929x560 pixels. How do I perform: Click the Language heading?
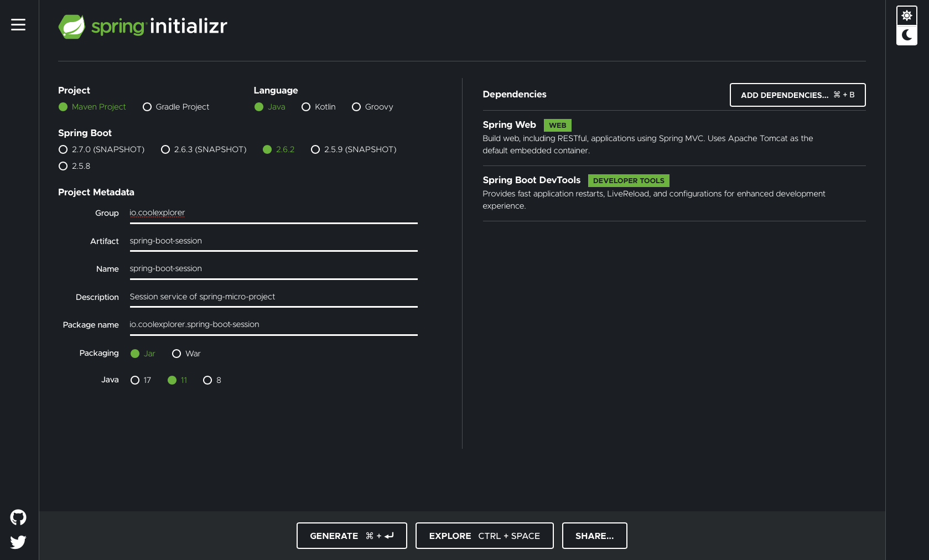pos(276,91)
